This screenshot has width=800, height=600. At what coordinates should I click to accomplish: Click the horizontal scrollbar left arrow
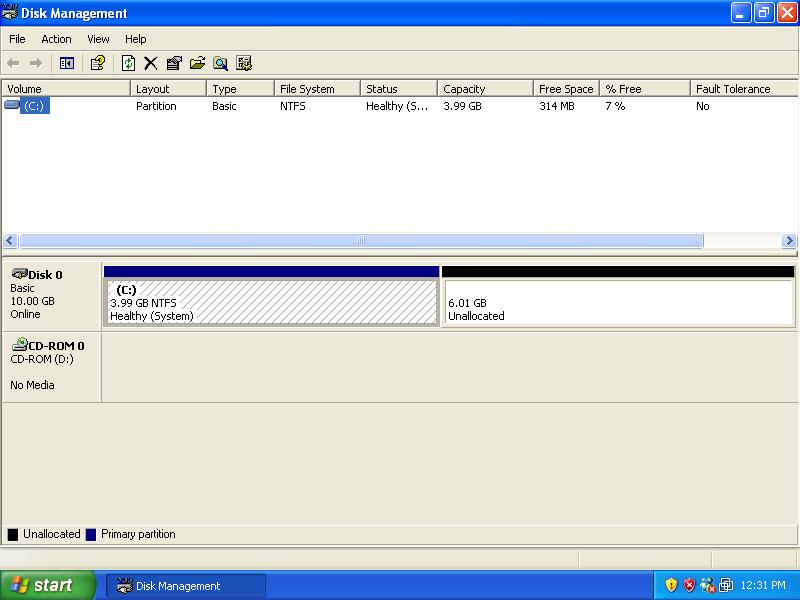[x=10, y=240]
